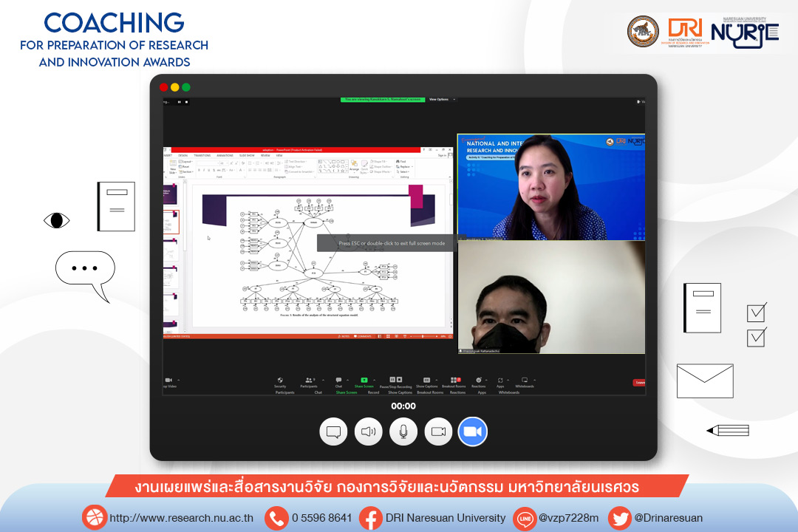Image resolution: width=798 pixels, height=532 pixels.
Task: Click Arrange in the Drawing group
Action: tap(354, 166)
